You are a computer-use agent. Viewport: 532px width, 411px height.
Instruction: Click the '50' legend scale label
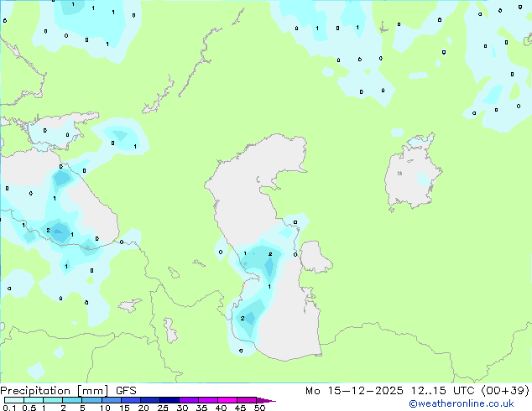point(259,408)
